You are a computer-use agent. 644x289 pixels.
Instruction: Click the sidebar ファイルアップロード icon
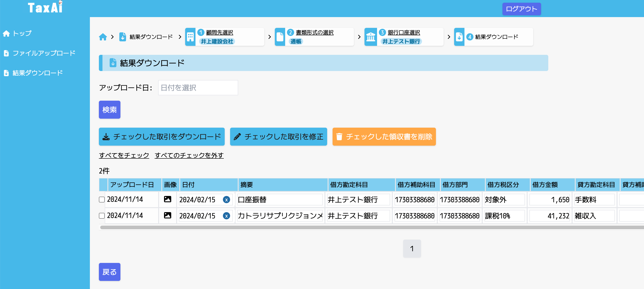pos(6,53)
